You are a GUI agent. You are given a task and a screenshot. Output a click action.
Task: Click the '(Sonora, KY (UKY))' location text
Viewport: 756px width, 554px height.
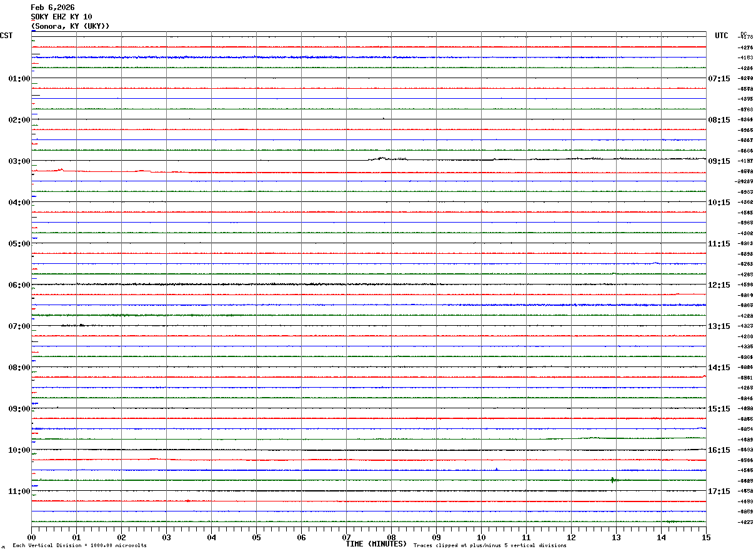tap(70, 26)
